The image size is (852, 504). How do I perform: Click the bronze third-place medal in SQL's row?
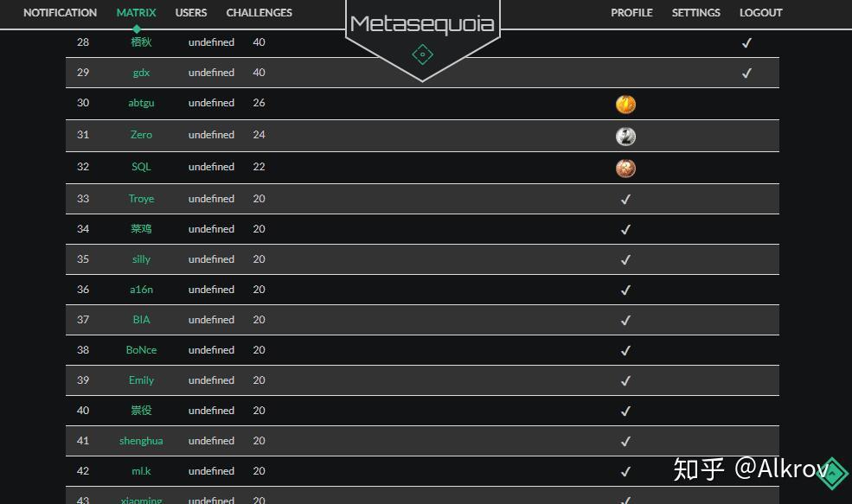[x=625, y=169]
